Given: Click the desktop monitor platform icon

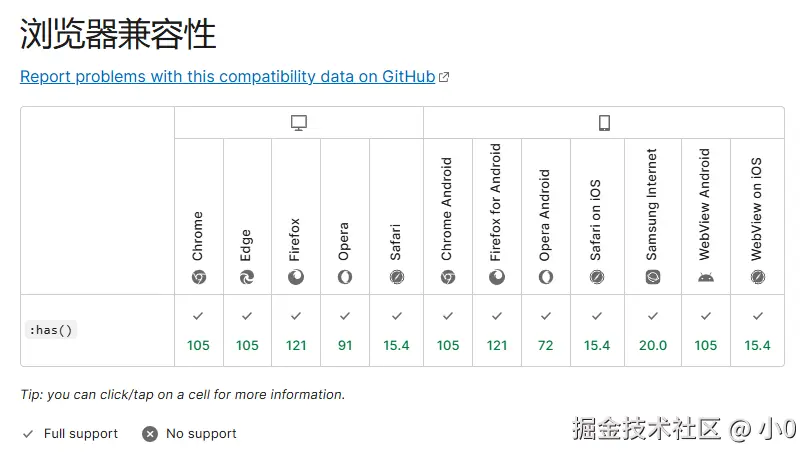Looking at the screenshot, I should click(x=299, y=123).
